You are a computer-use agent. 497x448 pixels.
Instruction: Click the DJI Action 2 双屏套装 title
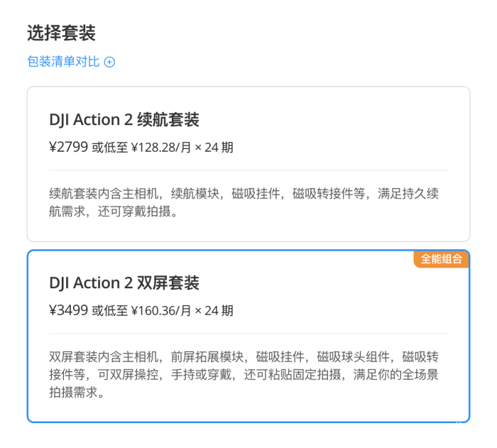click(x=124, y=283)
